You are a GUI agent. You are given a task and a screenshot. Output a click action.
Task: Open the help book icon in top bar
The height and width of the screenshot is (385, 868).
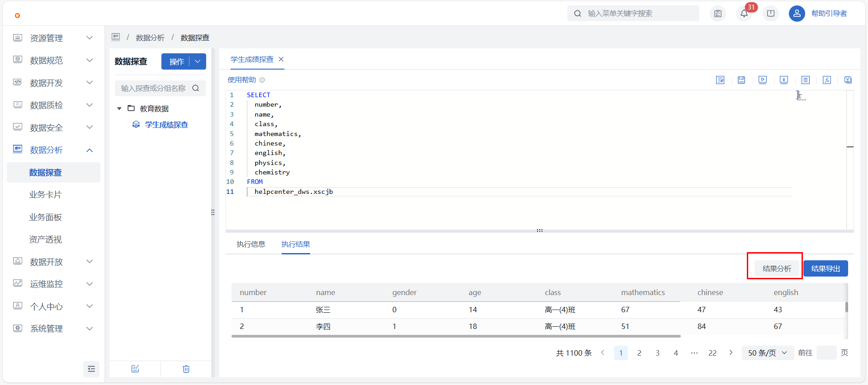pos(771,14)
